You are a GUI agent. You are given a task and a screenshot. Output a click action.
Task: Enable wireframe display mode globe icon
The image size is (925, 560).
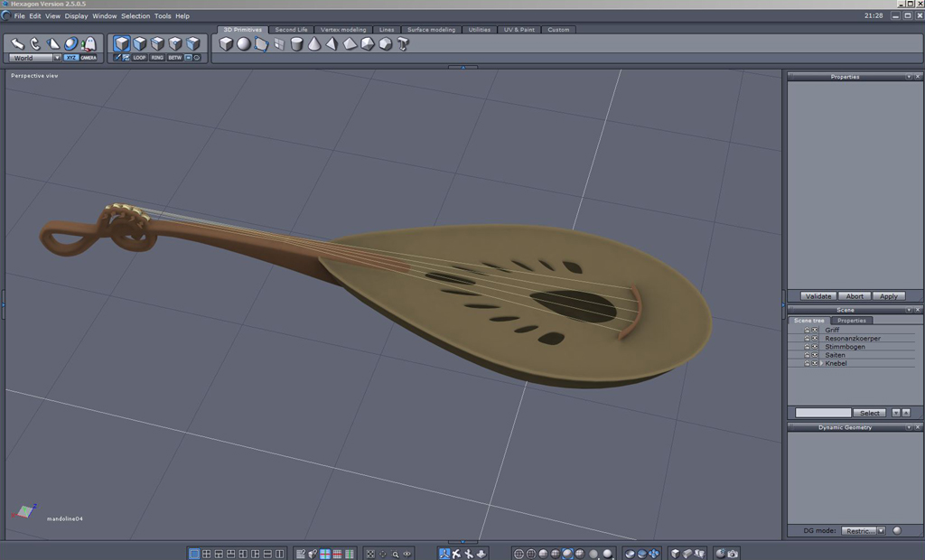519,554
